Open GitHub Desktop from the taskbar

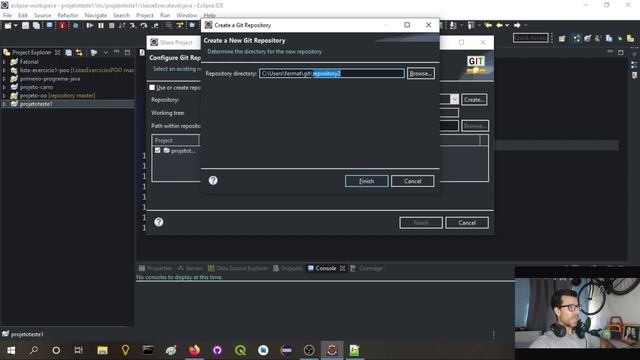click(217, 350)
